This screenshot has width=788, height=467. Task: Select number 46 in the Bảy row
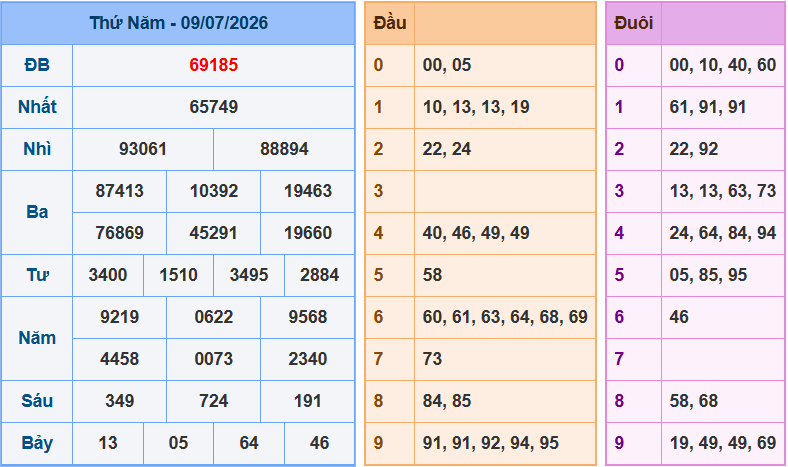[320, 443]
